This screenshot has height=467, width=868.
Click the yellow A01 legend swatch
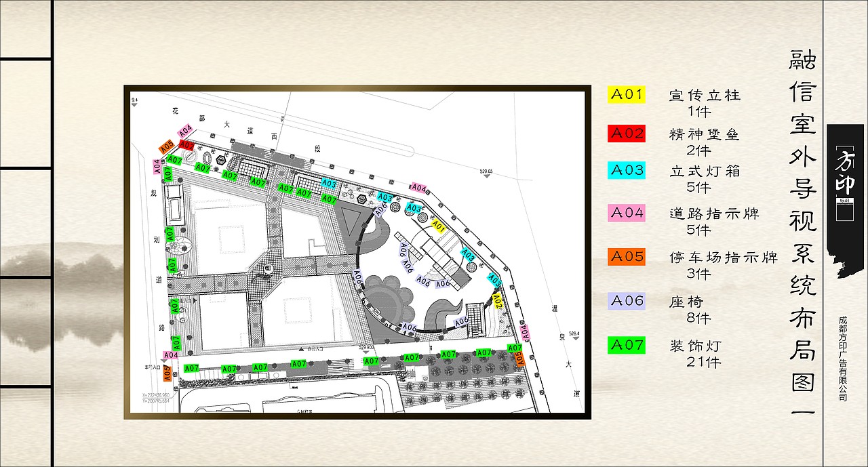627,94
